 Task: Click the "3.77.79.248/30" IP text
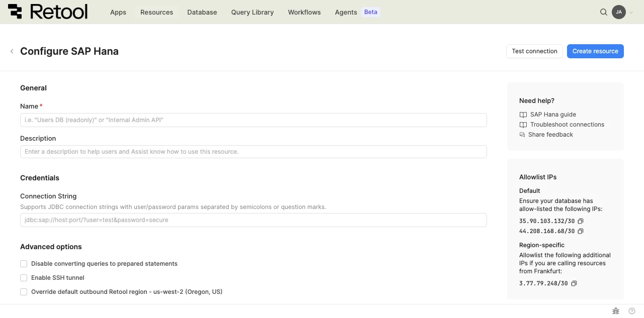click(543, 283)
